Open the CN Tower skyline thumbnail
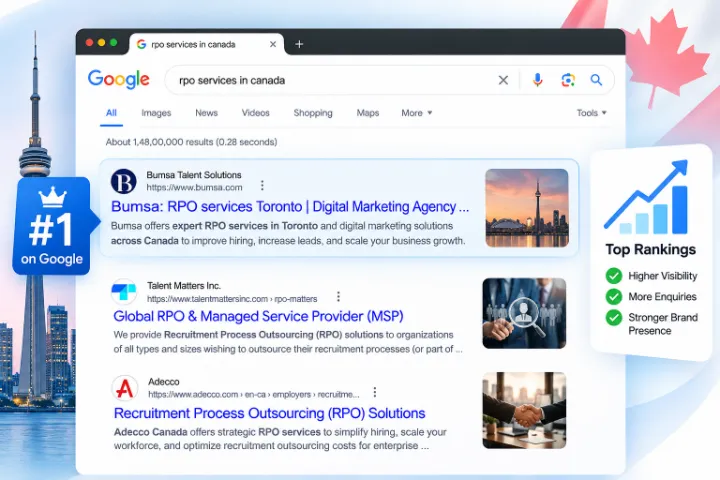 click(527, 208)
